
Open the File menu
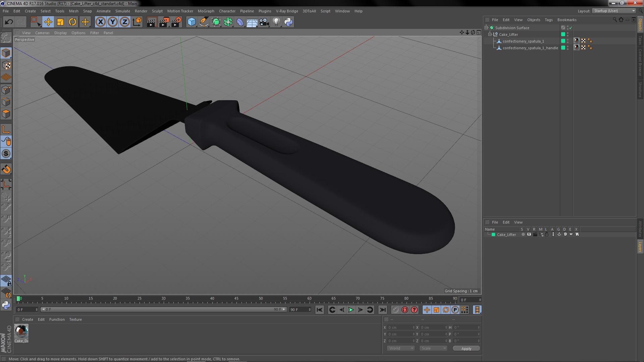6,11
